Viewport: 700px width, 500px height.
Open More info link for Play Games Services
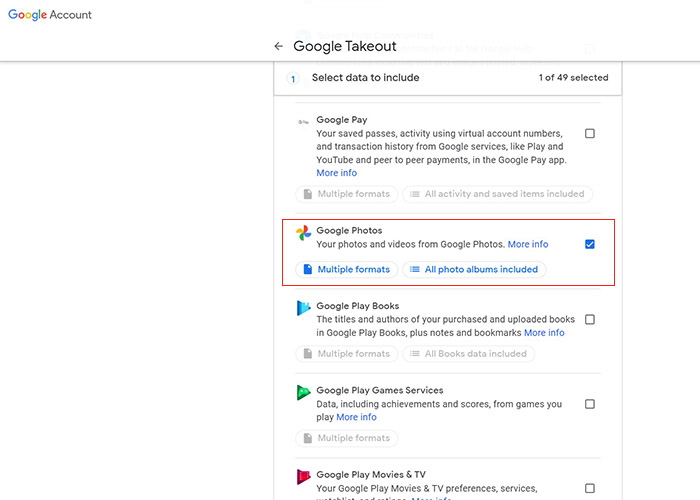(356, 417)
